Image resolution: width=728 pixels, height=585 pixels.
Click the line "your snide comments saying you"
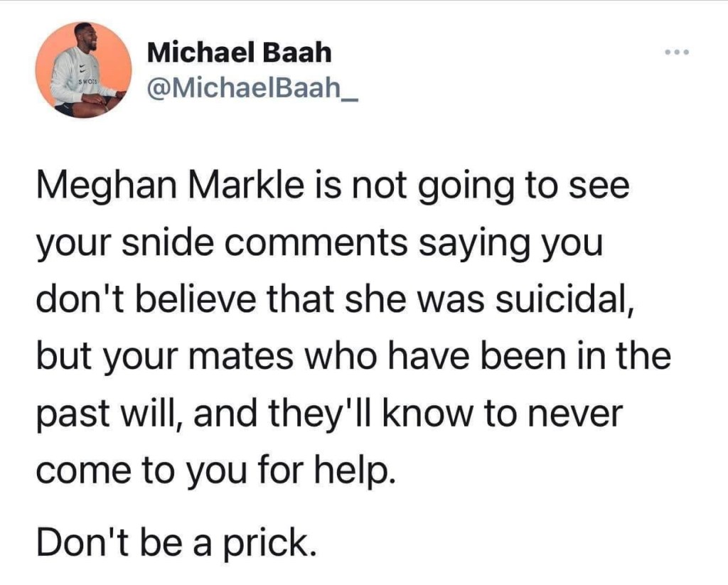click(318, 244)
